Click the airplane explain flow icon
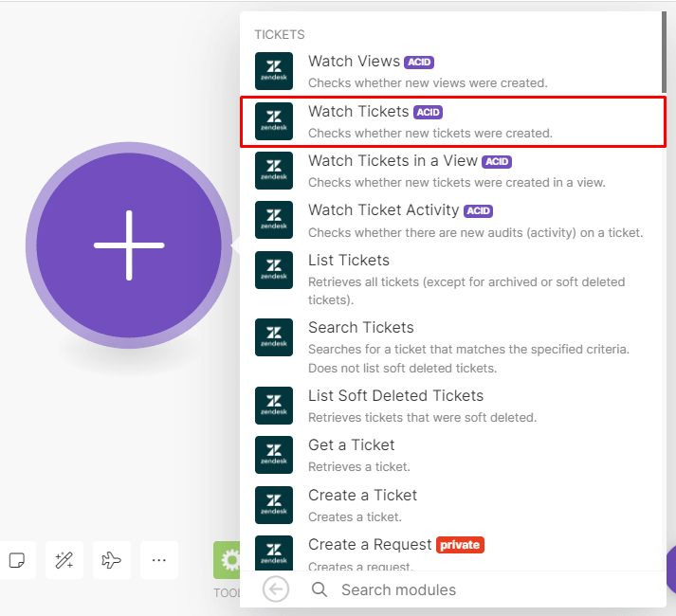Viewport: 676px width, 616px height. (112, 560)
